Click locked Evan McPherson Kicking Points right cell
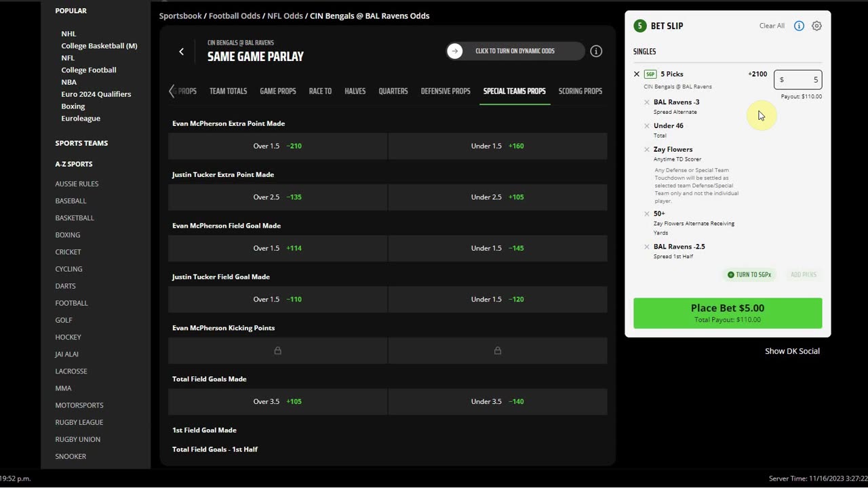 [x=498, y=350]
